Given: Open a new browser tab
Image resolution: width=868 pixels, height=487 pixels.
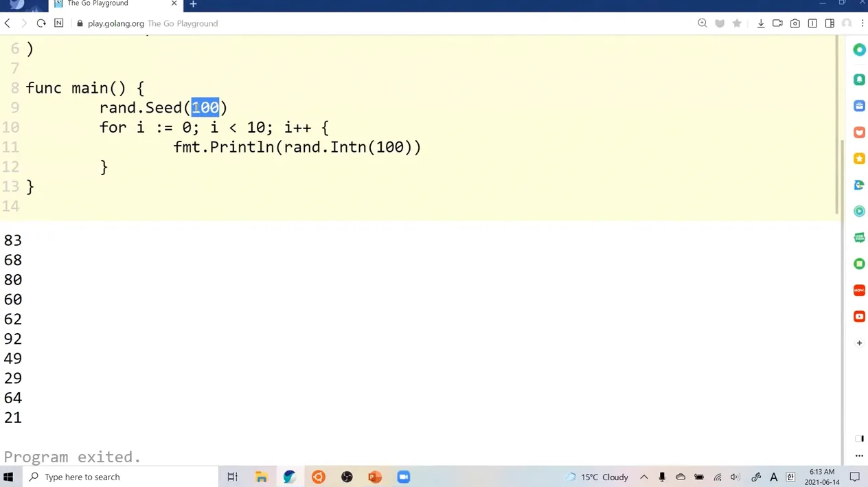Looking at the screenshot, I should click(x=193, y=4).
